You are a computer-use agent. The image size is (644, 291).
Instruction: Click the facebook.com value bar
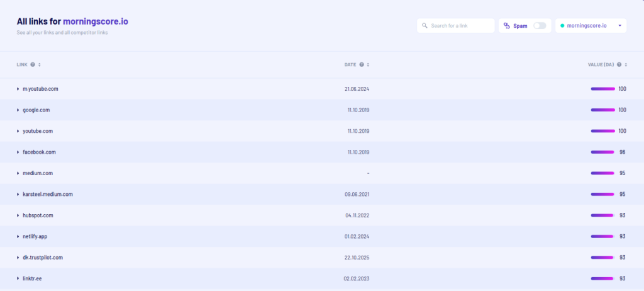pos(602,152)
